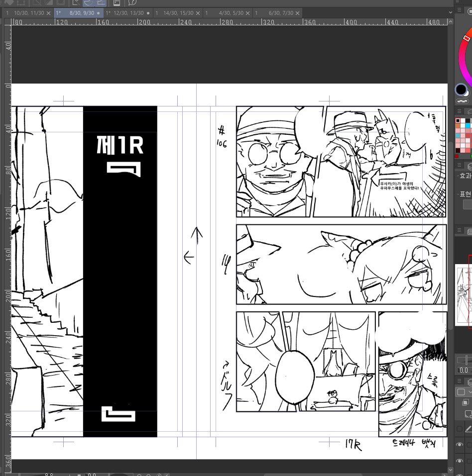
Task: Open the layer palette color dropdown
Action: click(464, 392)
